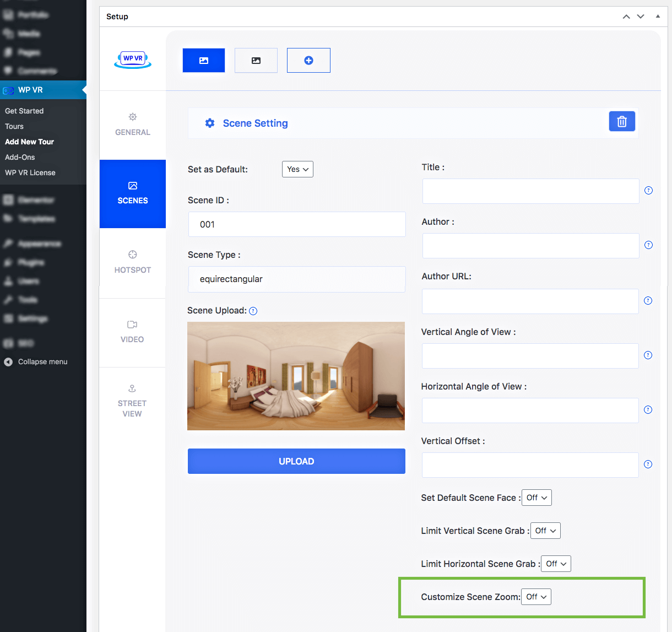Select the first active scene tab

tap(204, 61)
